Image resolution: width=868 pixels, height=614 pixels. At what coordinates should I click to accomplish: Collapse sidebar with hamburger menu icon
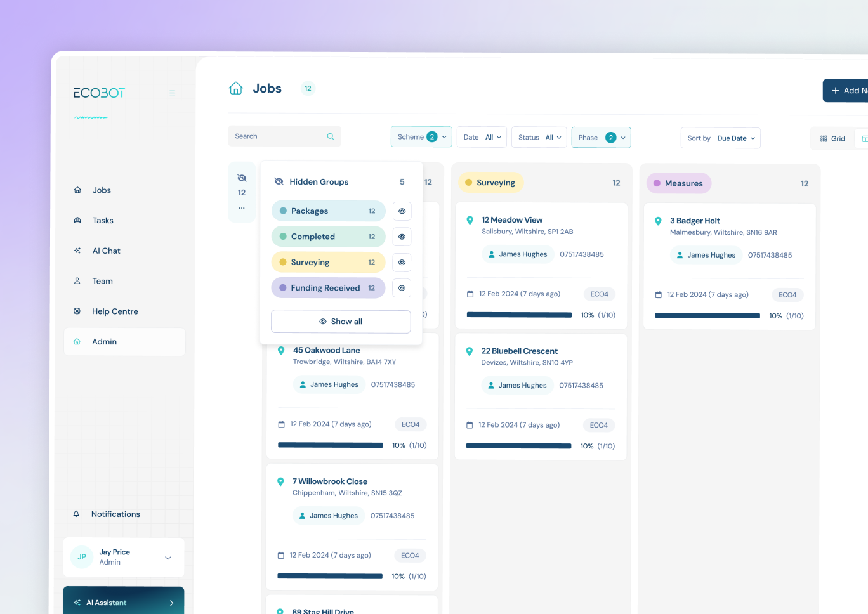click(172, 93)
